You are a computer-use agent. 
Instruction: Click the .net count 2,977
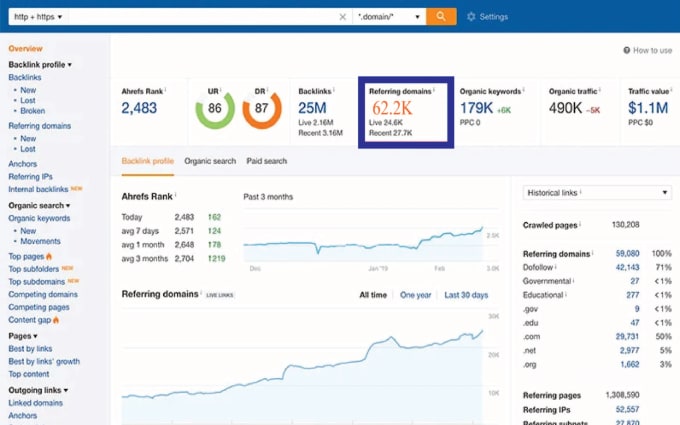pyautogui.click(x=629, y=350)
